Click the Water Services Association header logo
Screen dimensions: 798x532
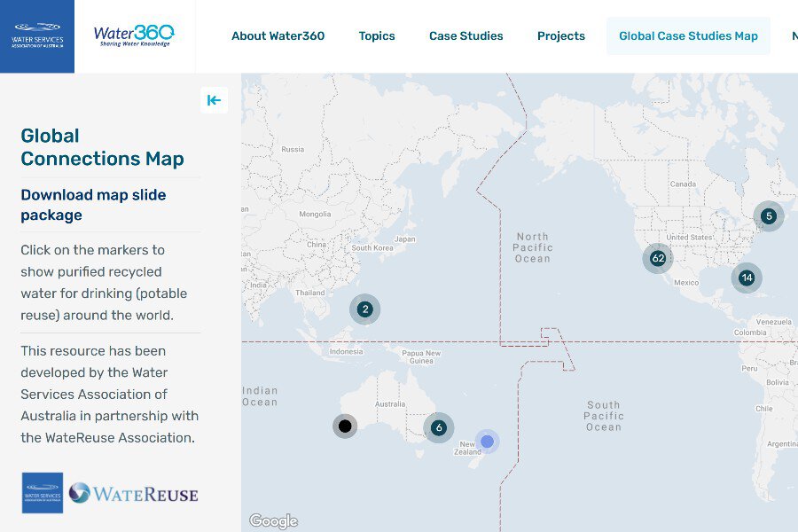[x=37, y=36]
